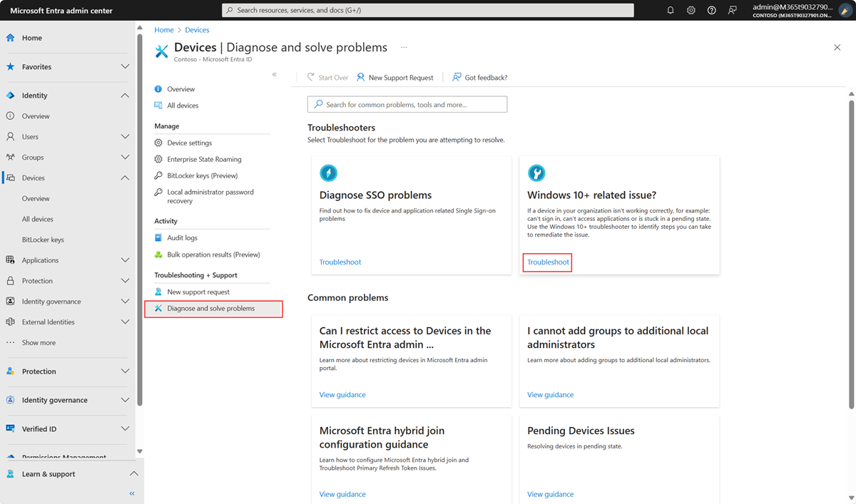Click Diagnose SSO problems card icon
This screenshot has height=504, width=856.
pos(328,173)
